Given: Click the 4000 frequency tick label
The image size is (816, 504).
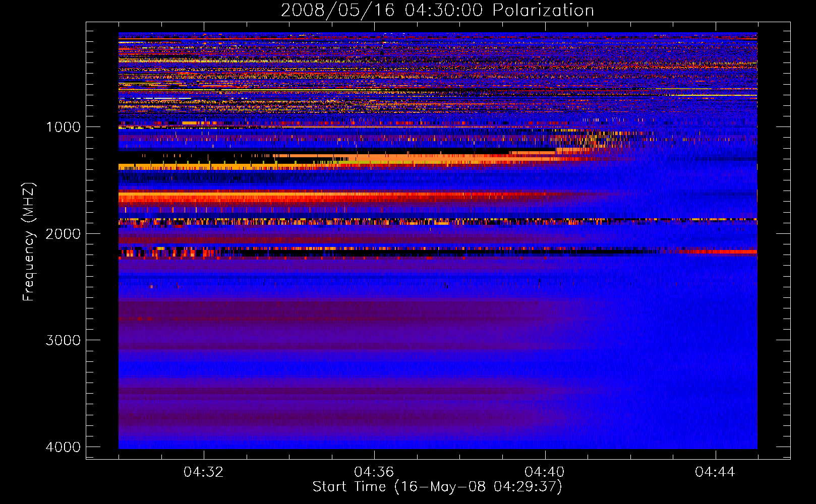Looking at the screenshot, I should click(x=63, y=447).
